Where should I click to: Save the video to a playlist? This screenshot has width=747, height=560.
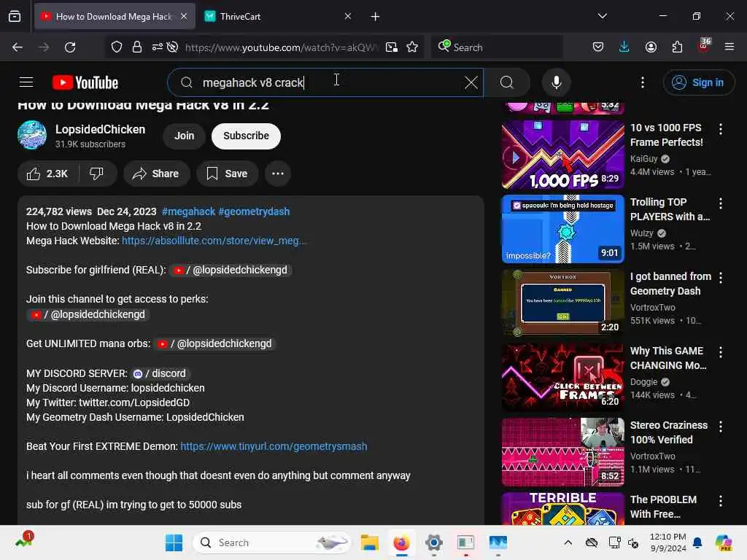coord(228,174)
